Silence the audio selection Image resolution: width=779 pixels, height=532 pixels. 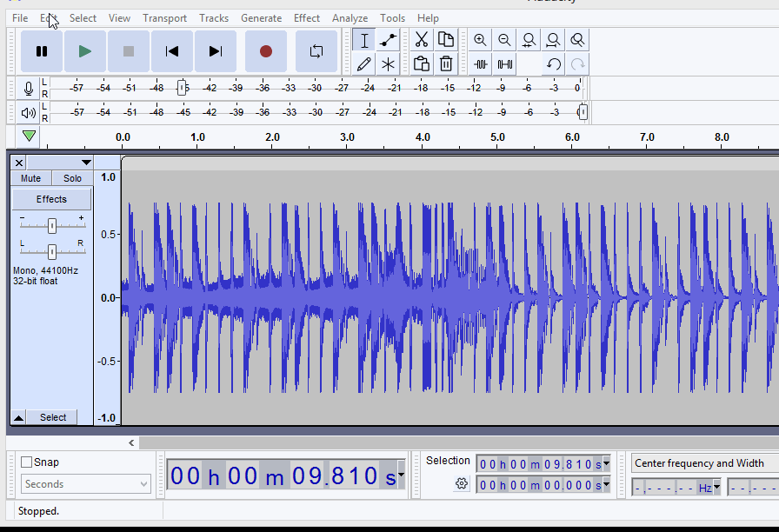[x=504, y=64]
